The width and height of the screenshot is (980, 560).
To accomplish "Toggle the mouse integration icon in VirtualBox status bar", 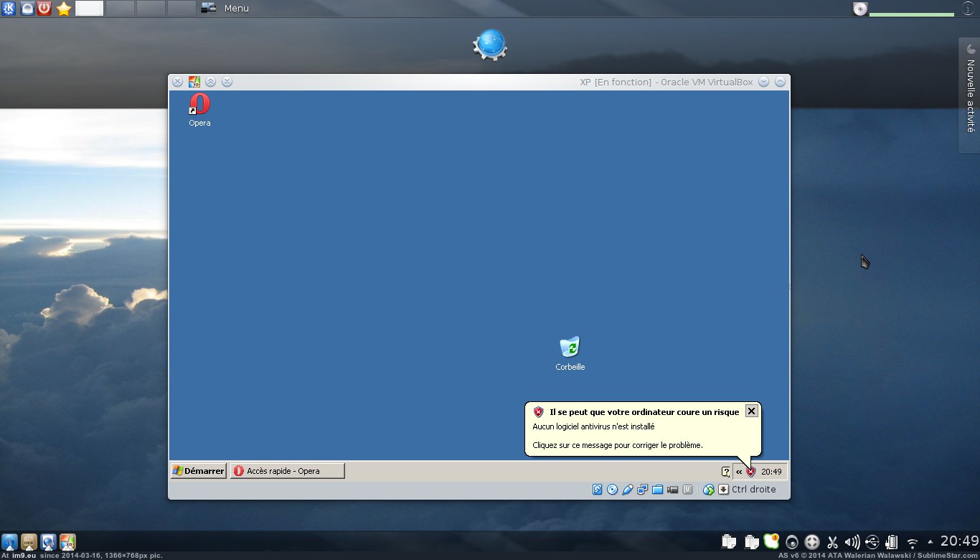I will pyautogui.click(x=709, y=490).
